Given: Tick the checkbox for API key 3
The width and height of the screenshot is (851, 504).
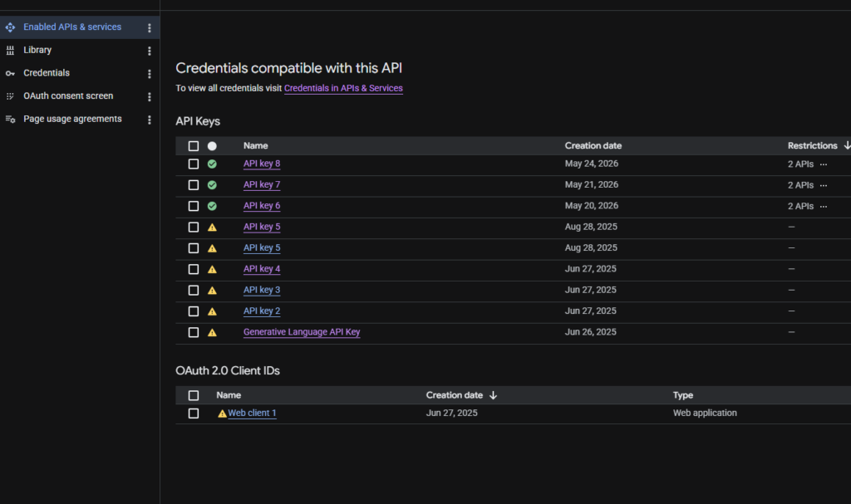Looking at the screenshot, I should pyautogui.click(x=193, y=291).
